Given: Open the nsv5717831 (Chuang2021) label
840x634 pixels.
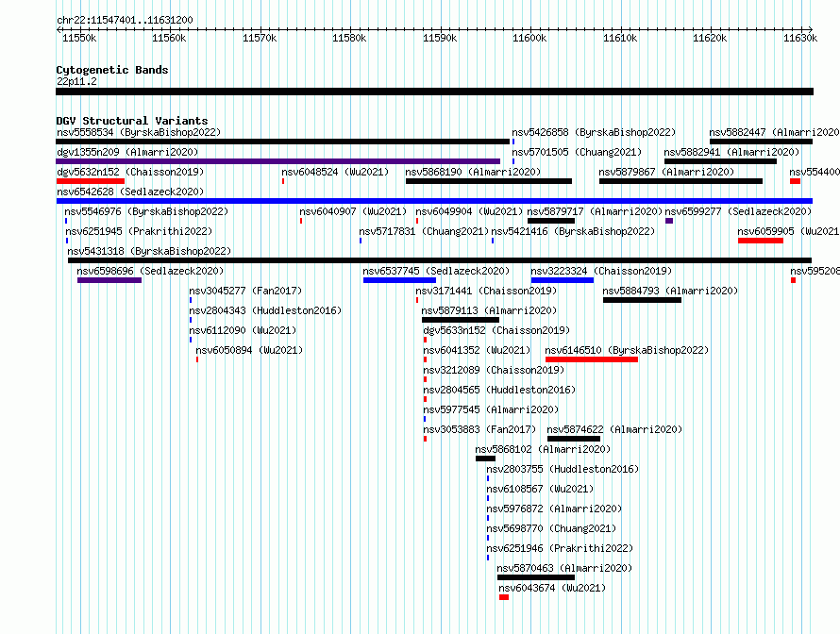Looking at the screenshot, I should 424,231.
